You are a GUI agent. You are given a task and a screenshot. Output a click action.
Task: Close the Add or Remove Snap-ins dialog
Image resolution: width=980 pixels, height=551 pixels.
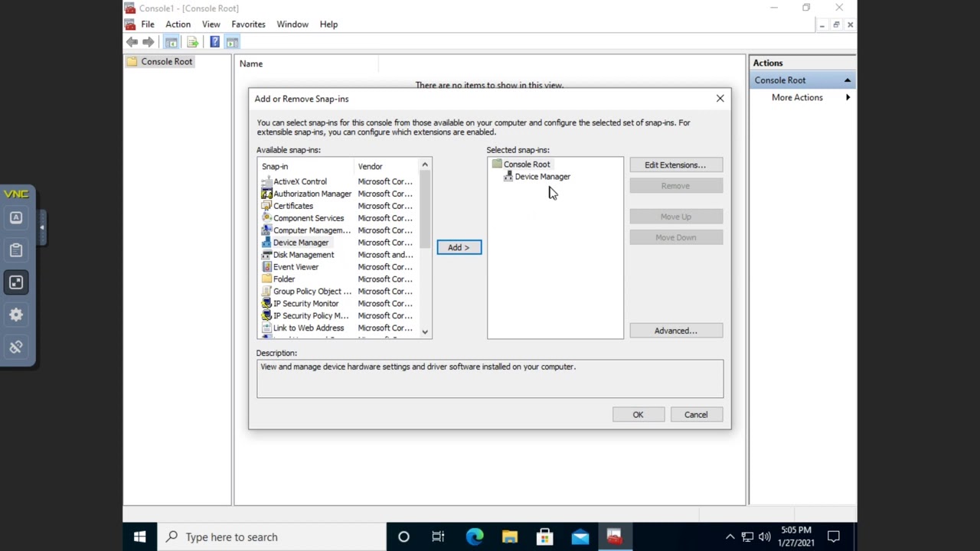(720, 99)
